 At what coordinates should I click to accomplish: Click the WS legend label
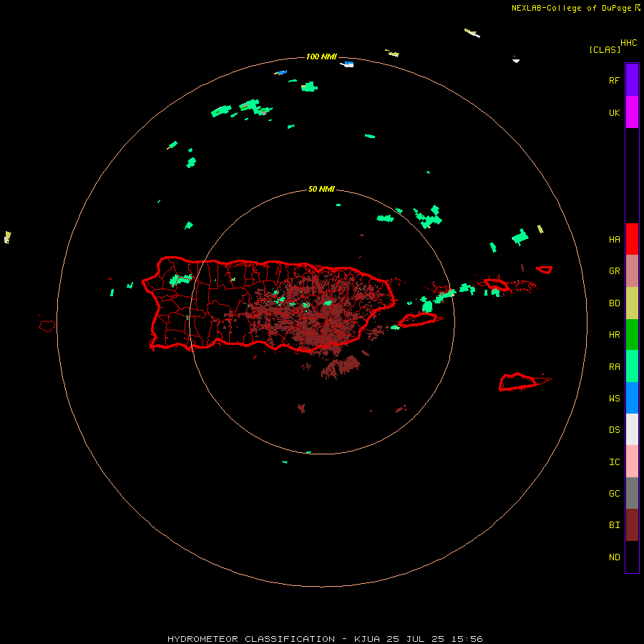pyautogui.click(x=615, y=399)
